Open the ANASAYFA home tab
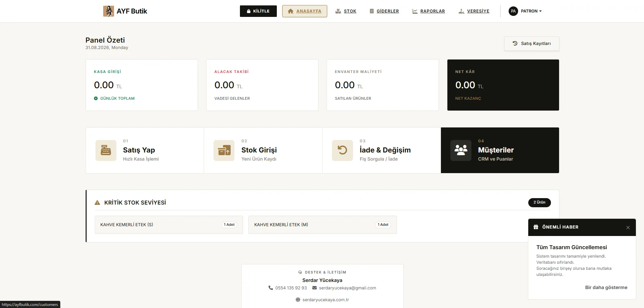Screen dimensions: 644x308 point(305,11)
